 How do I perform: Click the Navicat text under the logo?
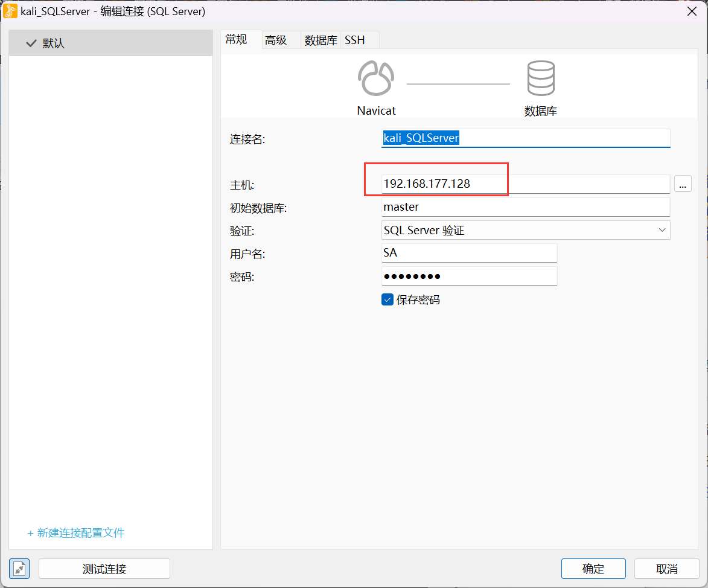pyautogui.click(x=376, y=110)
